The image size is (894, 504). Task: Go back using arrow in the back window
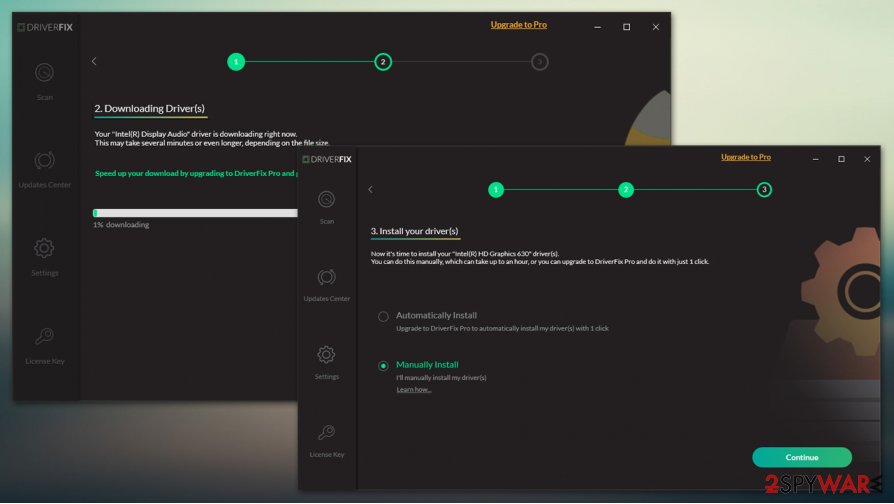click(94, 61)
